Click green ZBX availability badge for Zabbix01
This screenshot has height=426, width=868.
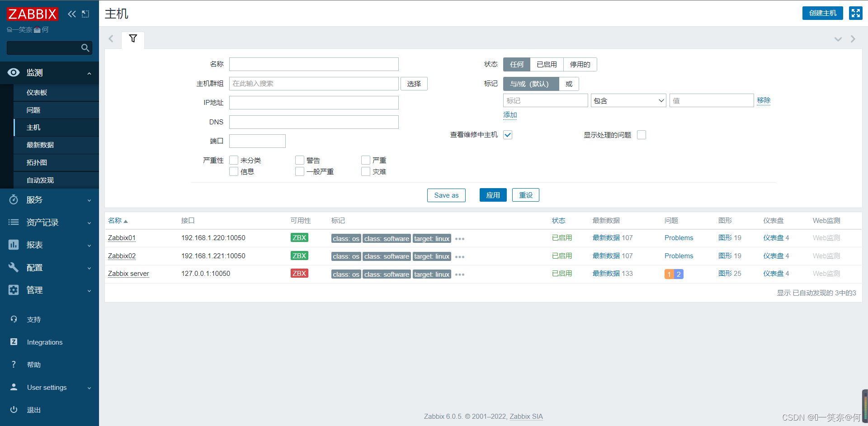(299, 238)
